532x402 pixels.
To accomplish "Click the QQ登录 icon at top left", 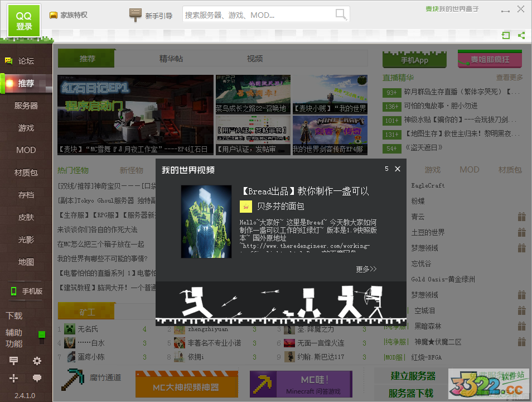I will click(24, 21).
